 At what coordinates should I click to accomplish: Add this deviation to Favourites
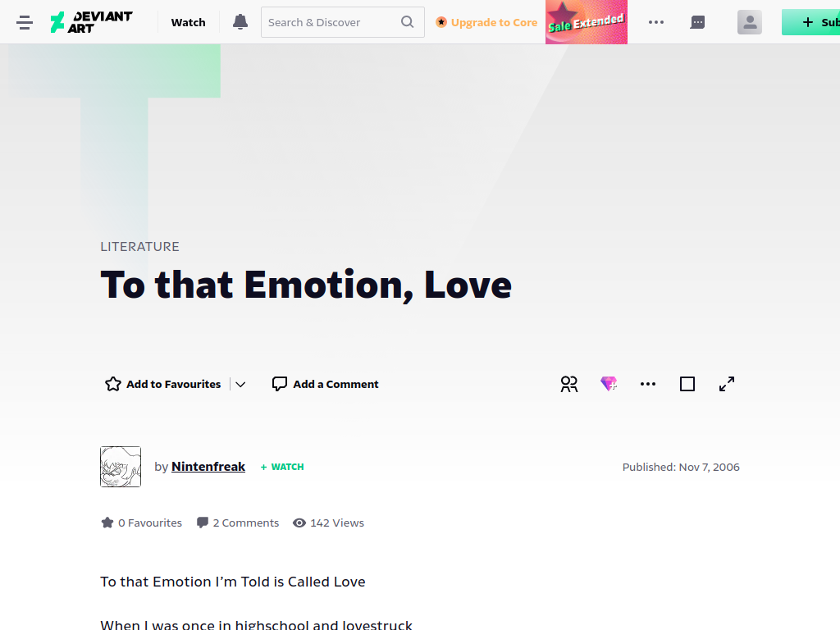point(163,384)
